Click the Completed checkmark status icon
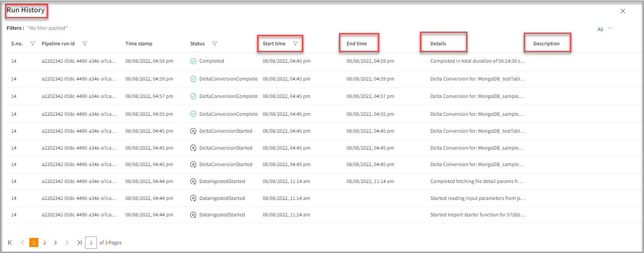 [x=193, y=61]
